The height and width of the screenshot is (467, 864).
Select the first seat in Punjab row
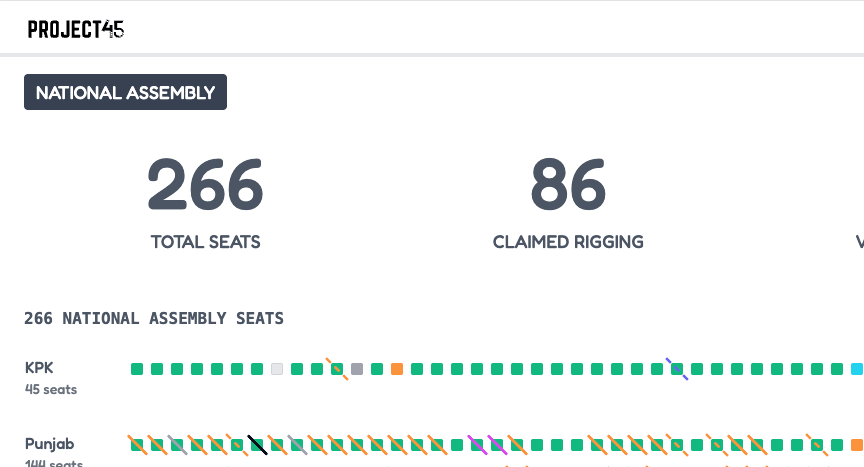[x=137, y=444]
